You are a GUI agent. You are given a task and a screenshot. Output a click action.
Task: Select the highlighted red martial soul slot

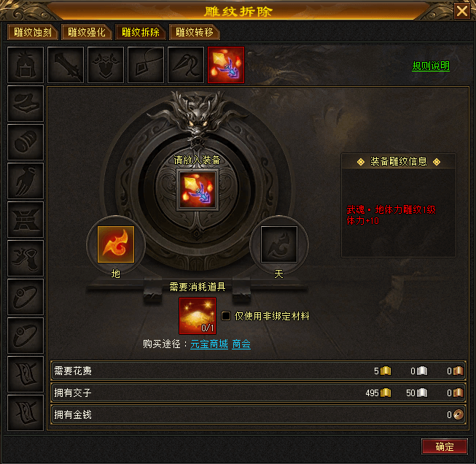coord(226,65)
